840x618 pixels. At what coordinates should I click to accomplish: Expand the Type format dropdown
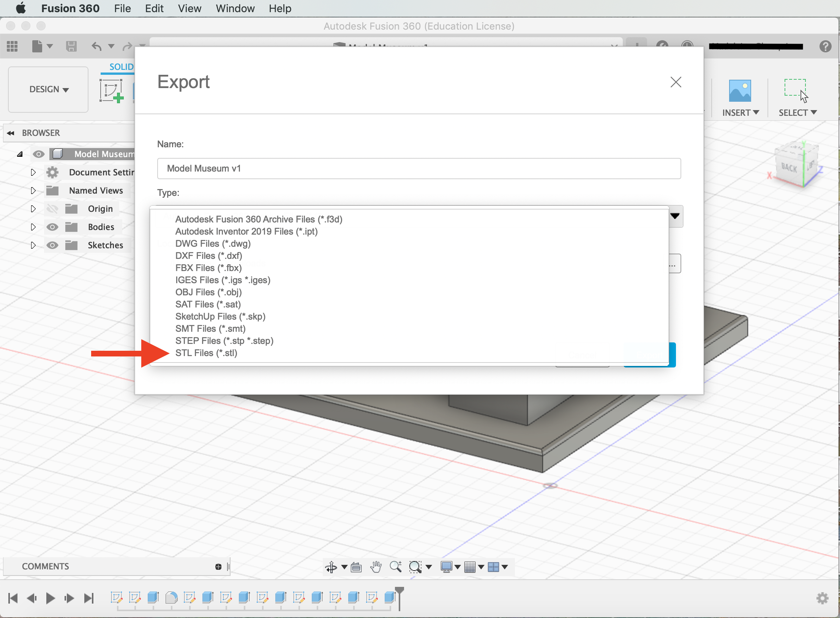(676, 216)
